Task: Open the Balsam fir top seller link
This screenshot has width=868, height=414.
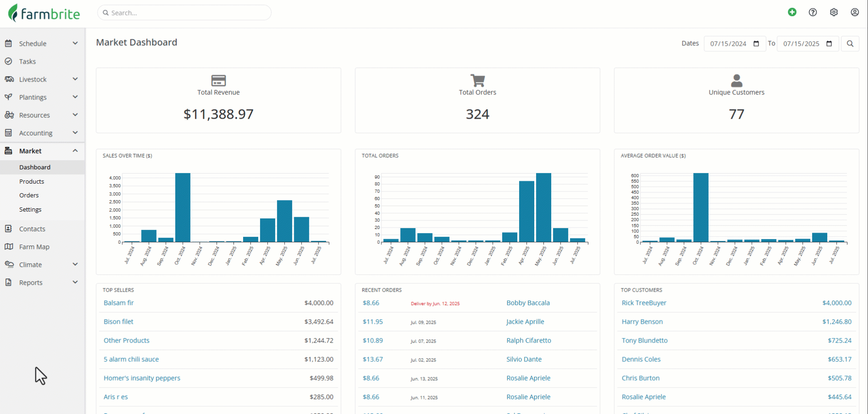Action: [x=119, y=303]
